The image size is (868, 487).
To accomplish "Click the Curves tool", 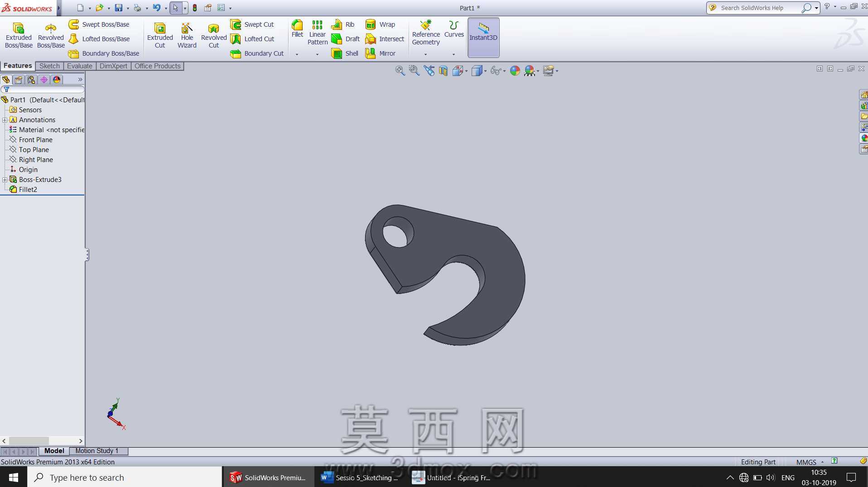I will tap(454, 29).
